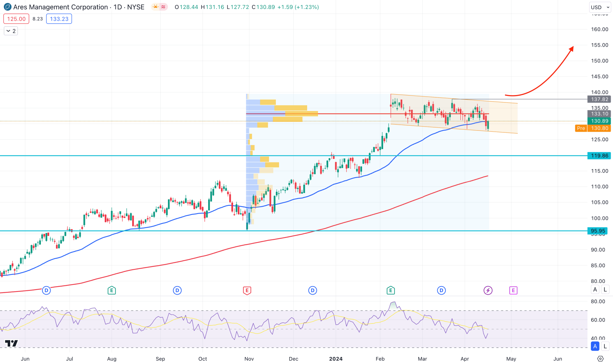Click the orange Pre 130.80 premarket label

593,128
